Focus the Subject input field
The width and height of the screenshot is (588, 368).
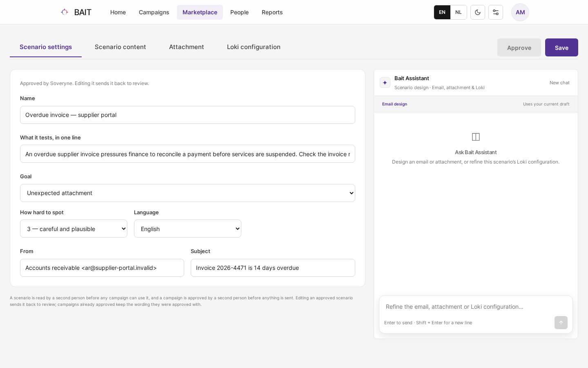[x=273, y=268]
